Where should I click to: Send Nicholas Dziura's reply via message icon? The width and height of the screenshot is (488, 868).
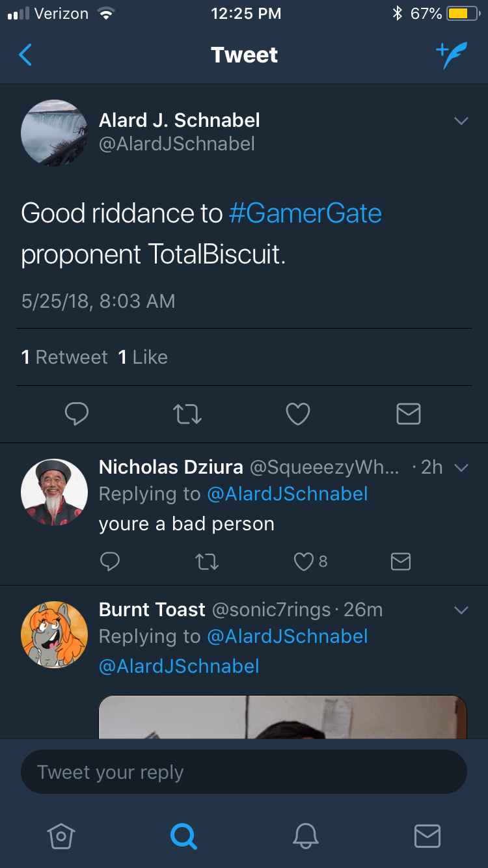[x=400, y=562]
